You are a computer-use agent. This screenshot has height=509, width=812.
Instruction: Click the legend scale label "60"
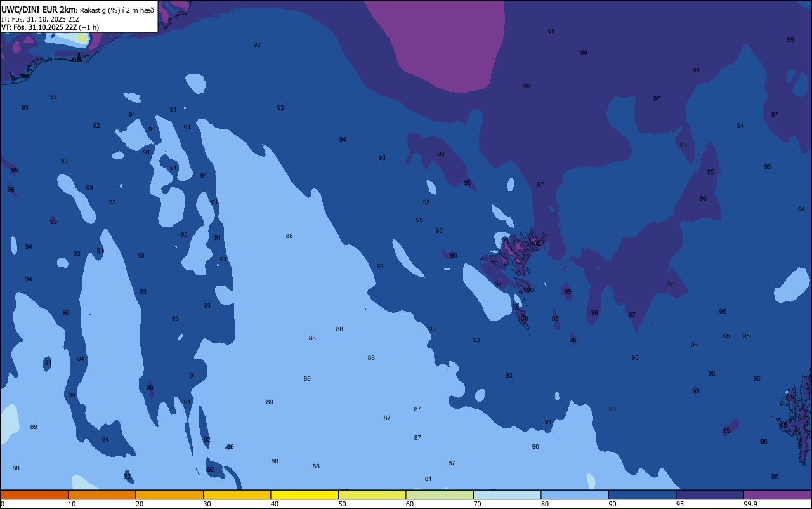click(410, 504)
